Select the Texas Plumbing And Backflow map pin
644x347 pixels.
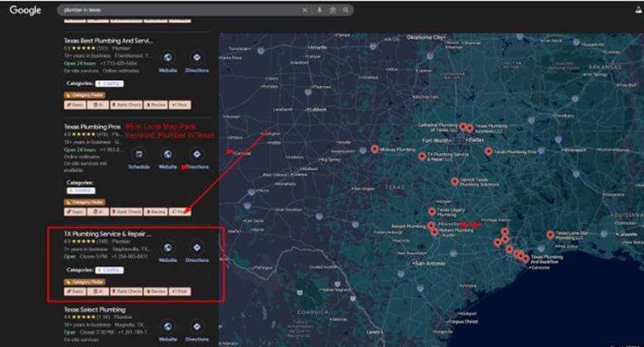coord(526,259)
